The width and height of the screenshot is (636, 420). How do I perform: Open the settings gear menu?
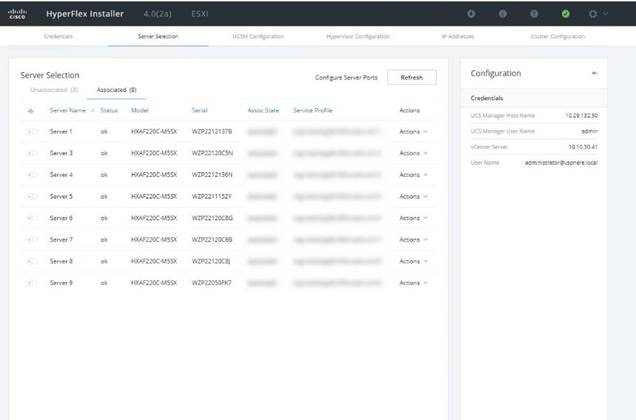pyautogui.click(x=598, y=14)
